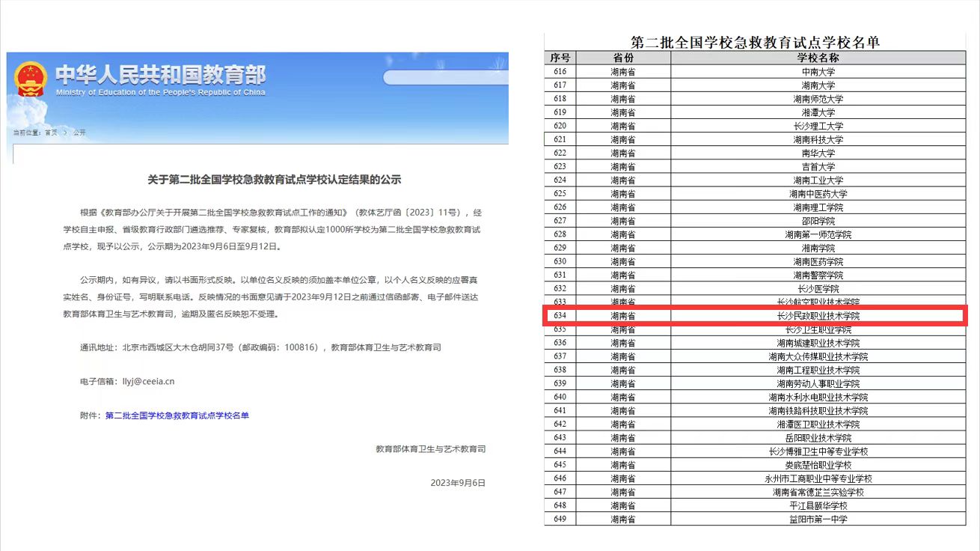Select the cell 中南大学
980x551 pixels.
click(818, 72)
